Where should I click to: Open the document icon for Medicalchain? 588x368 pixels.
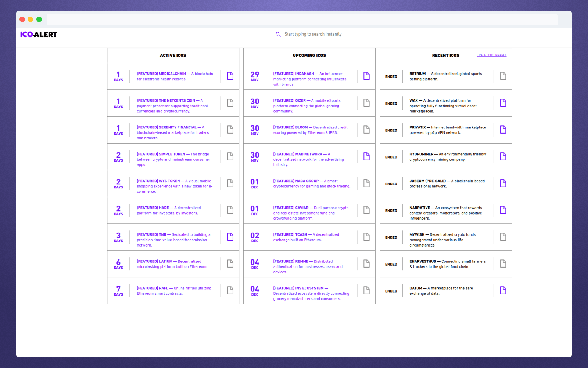(x=230, y=76)
